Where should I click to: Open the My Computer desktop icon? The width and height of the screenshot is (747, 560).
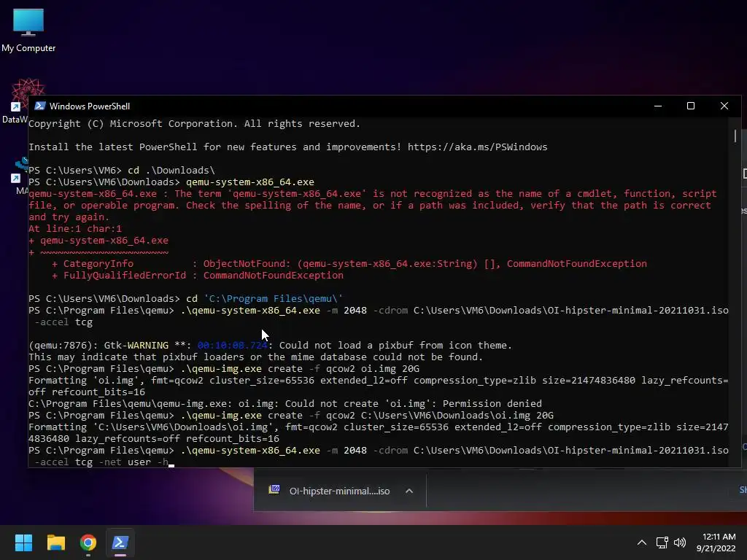click(x=28, y=31)
